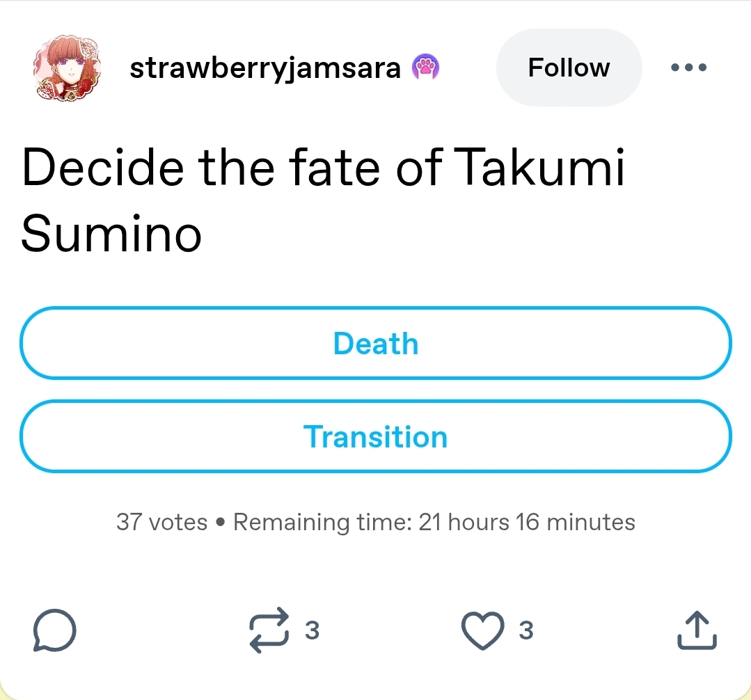Click the reblog count number
The width and height of the screenshot is (751, 700).
click(312, 630)
